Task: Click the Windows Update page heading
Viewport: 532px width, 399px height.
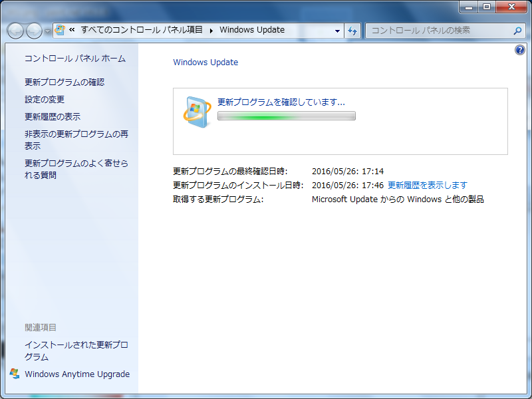Action: pyautogui.click(x=205, y=63)
